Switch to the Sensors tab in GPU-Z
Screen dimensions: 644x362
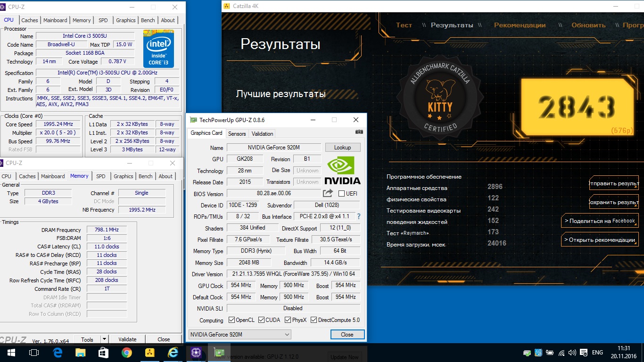[x=237, y=134]
